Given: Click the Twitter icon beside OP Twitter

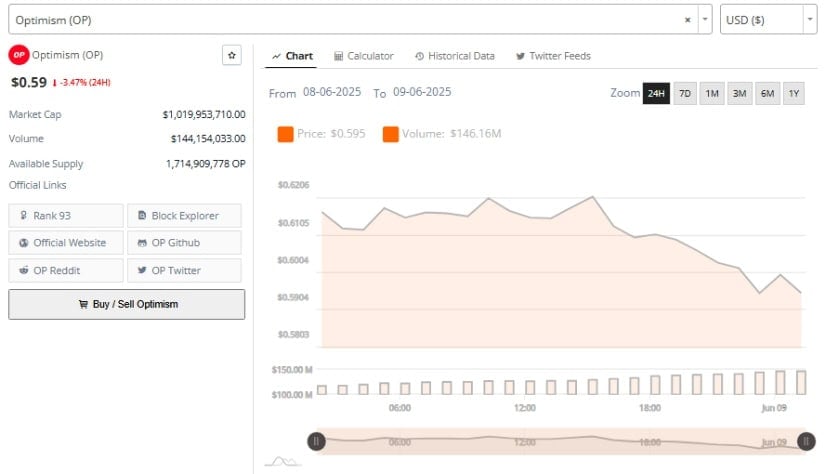Looking at the screenshot, I should pos(142,270).
